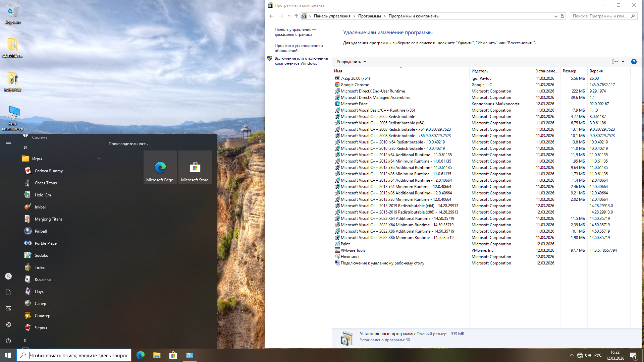Sort the list by the Издатель column
Screen dimensions: 644x362
(x=480, y=71)
